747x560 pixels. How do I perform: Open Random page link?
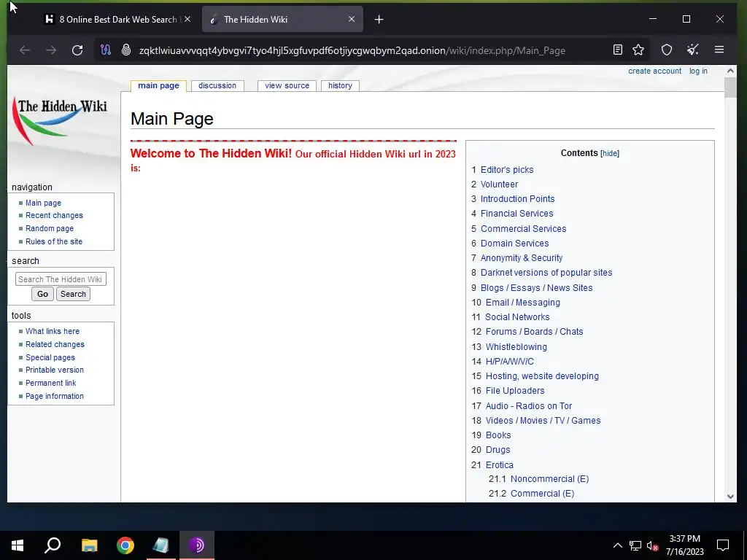(50, 228)
